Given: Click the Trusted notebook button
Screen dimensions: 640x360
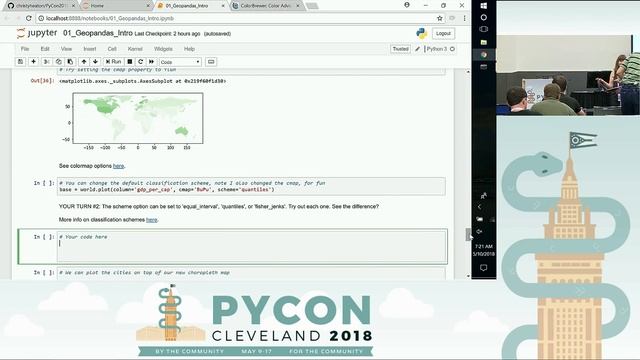Looking at the screenshot, I should 400,49.
